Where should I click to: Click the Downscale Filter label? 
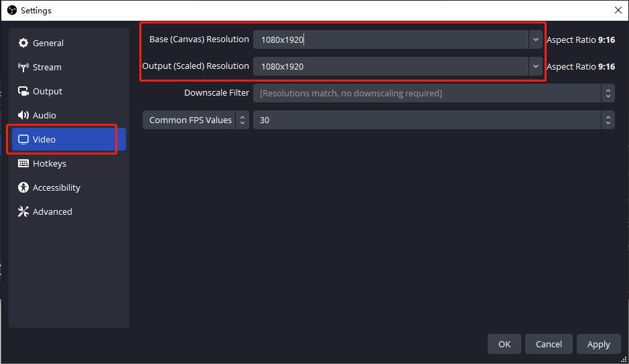pos(216,92)
